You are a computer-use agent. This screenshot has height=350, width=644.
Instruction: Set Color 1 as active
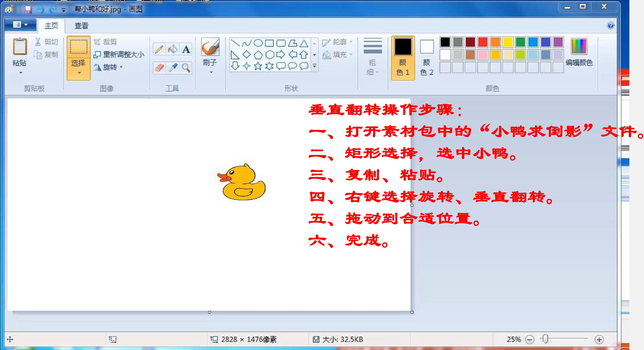click(x=403, y=58)
